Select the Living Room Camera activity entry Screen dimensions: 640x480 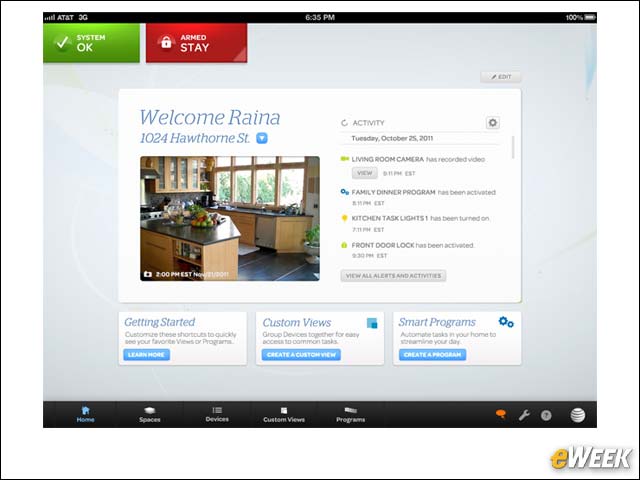coord(418,166)
